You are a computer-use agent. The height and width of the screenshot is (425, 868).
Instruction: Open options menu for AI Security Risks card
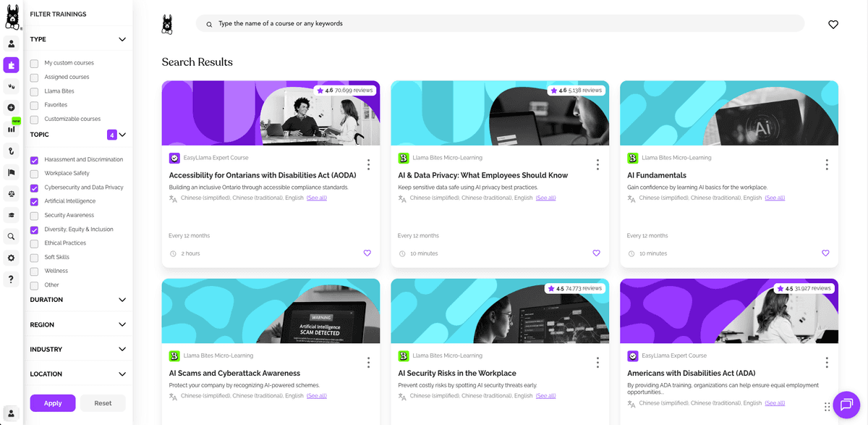click(x=597, y=363)
